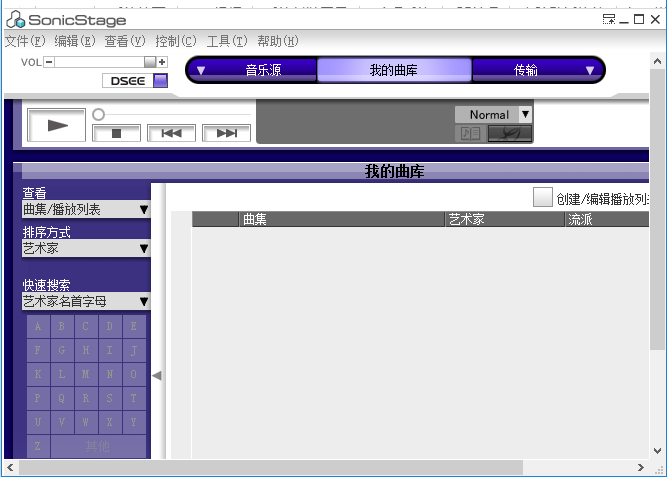Viewport: 667px width, 477px height.
Task: Filter artists by letter C
Action: coord(86,326)
